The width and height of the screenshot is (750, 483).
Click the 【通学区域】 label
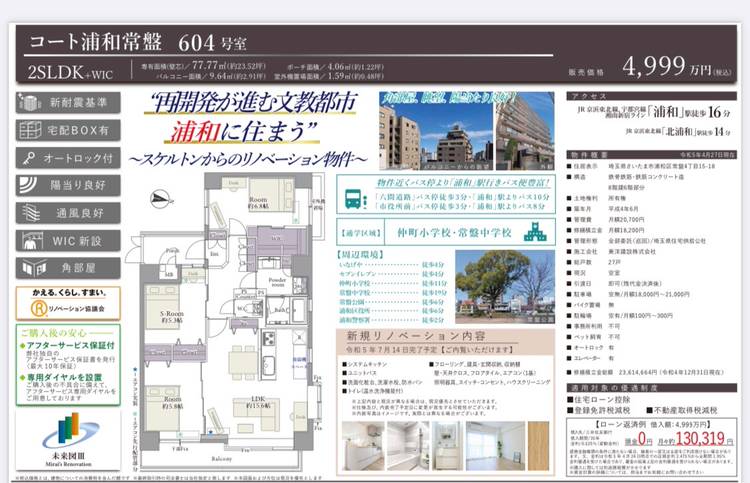[361, 233]
